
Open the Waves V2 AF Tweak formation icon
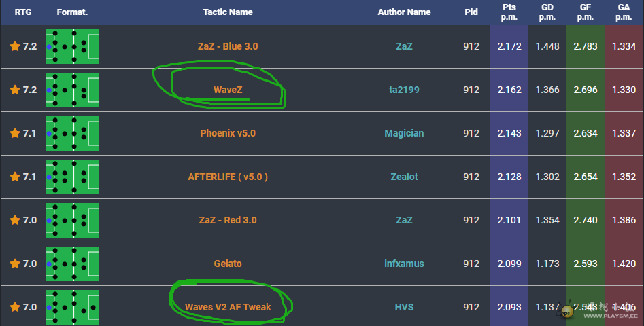(x=72, y=307)
